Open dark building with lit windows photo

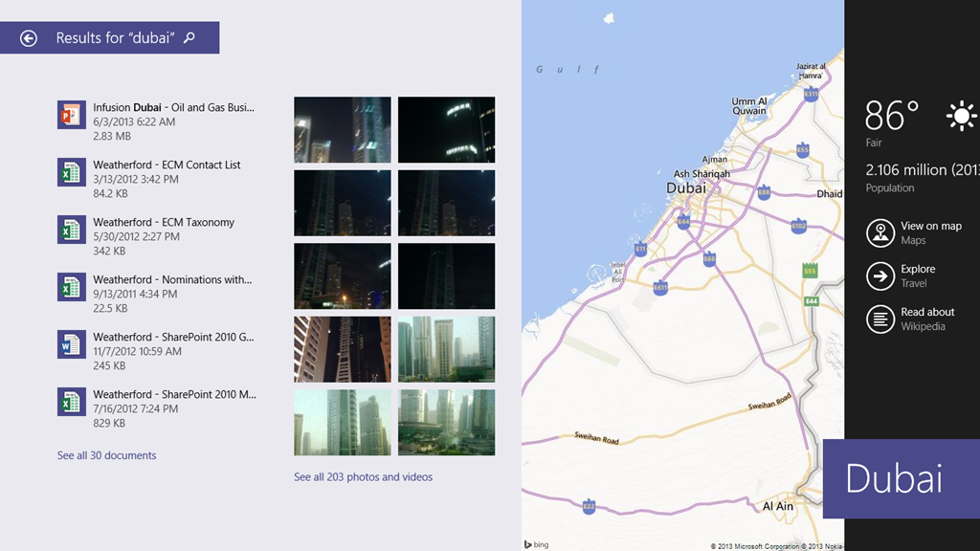446,130
